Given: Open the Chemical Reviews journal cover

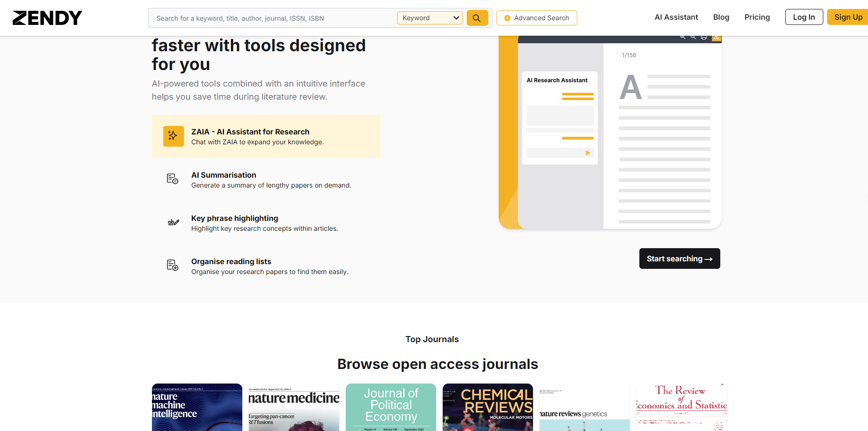Looking at the screenshot, I should click(487, 407).
